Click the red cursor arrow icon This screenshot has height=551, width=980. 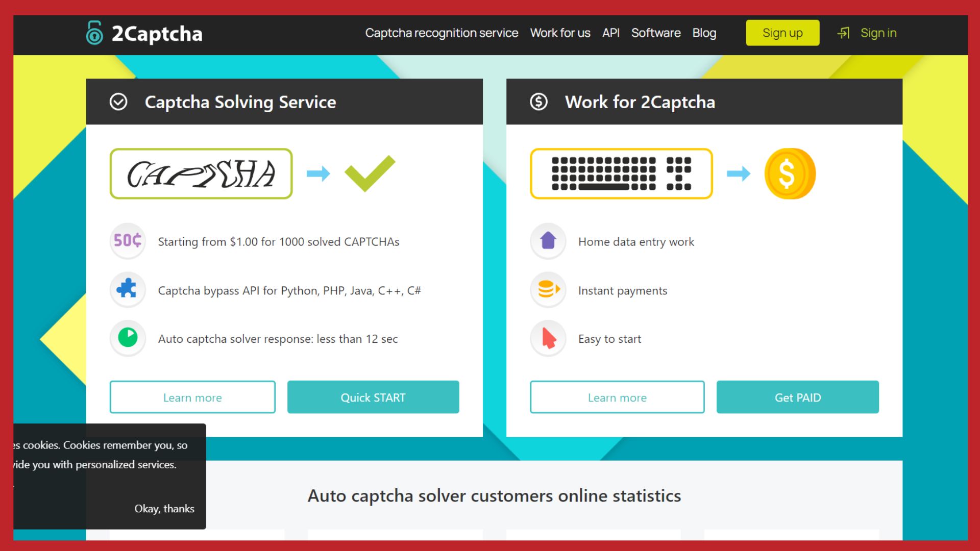pos(548,338)
